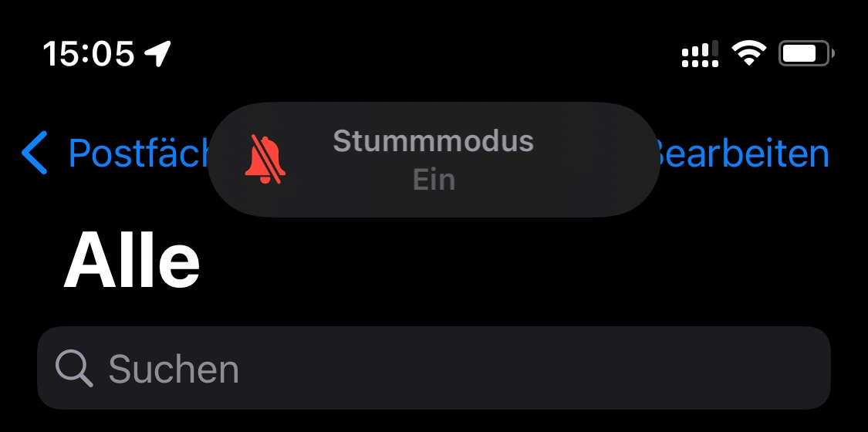The height and width of the screenshot is (432, 868).
Task: Click the cellular signal strength bars
Action: click(701, 48)
